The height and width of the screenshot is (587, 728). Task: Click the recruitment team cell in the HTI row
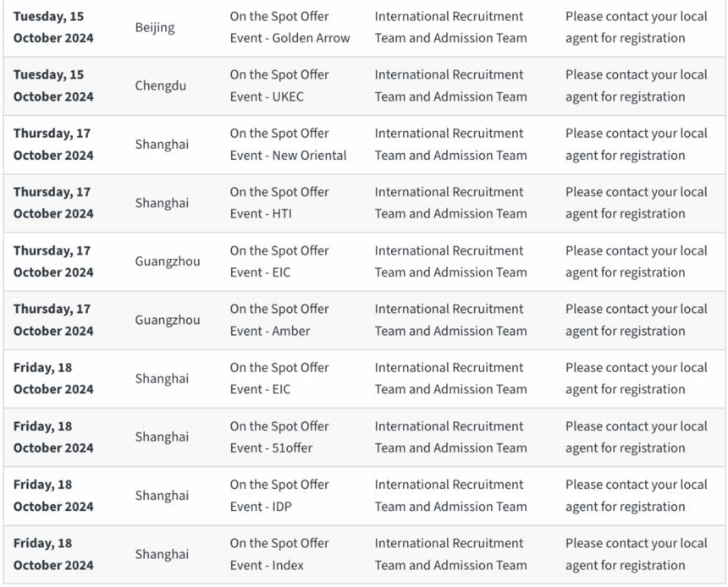(x=450, y=203)
